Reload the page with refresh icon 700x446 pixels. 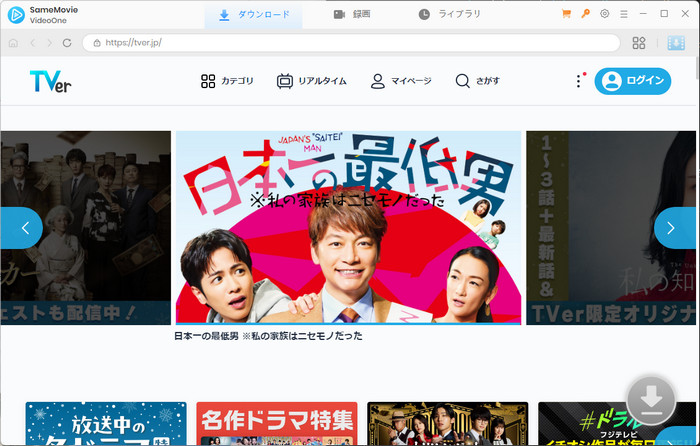pyautogui.click(x=67, y=43)
